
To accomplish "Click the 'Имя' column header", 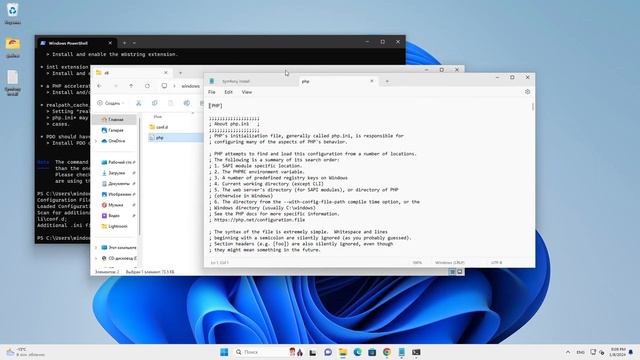I will click(158, 117).
